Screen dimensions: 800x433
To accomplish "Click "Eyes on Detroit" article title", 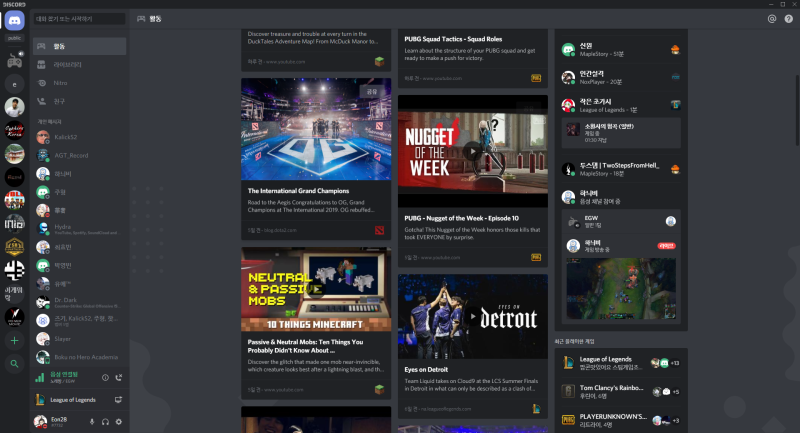I will (x=426, y=370).
